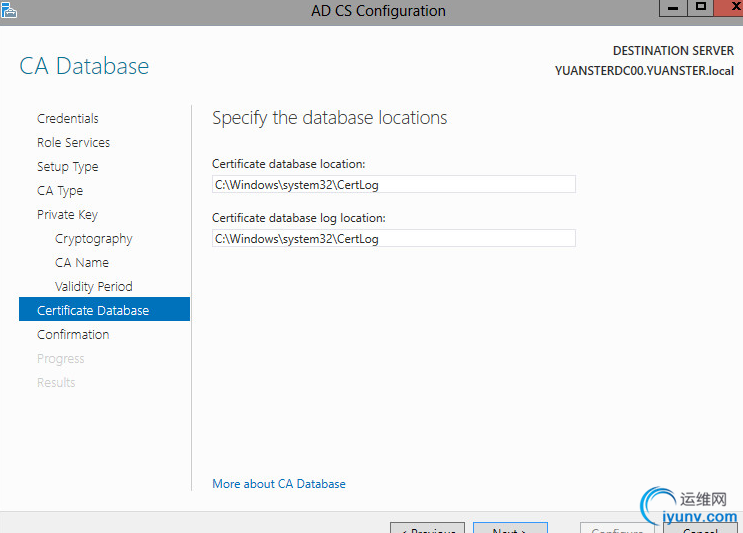
Task: Open the More about CA Database link
Action: 279,484
